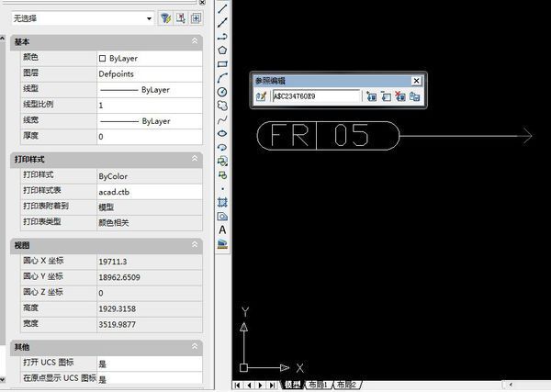Toggle the PICKADD value icon
The height and width of the screenshot is (392, 551).
point(196,18)
